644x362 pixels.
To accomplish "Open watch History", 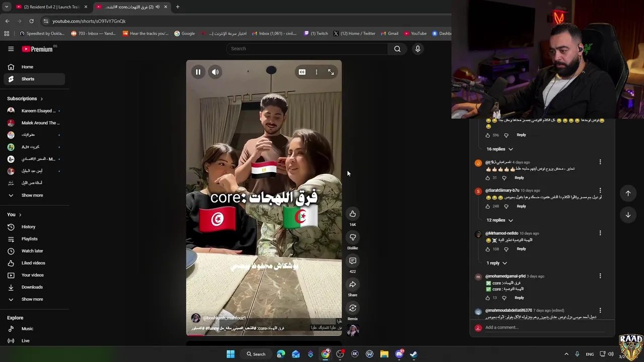I will coord(35,227).
